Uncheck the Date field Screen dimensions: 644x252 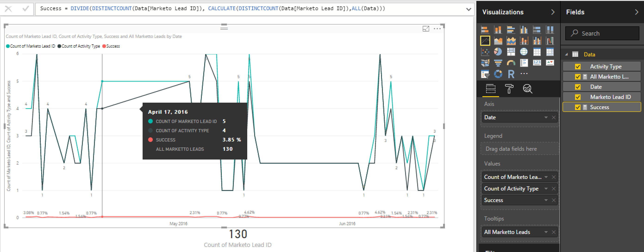(578, 87)
